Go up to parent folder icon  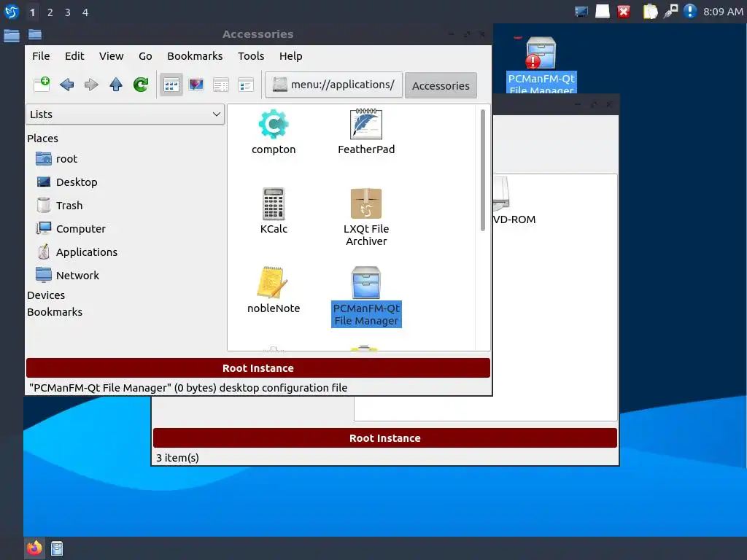click(x=116, y=85)
